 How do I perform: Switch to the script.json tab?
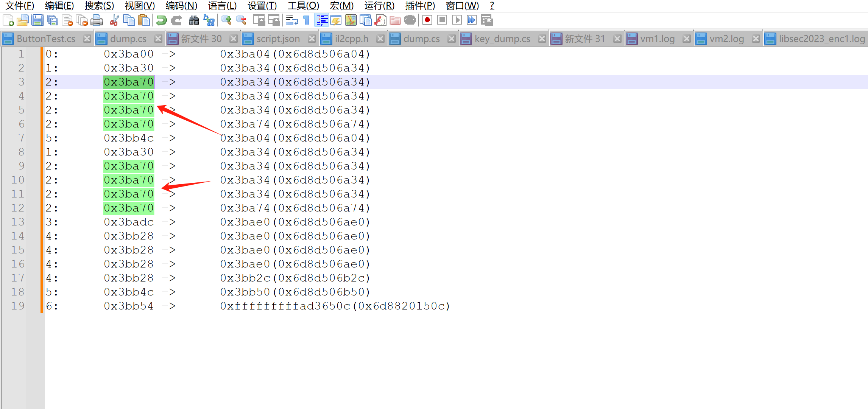(x=278, y=39)
